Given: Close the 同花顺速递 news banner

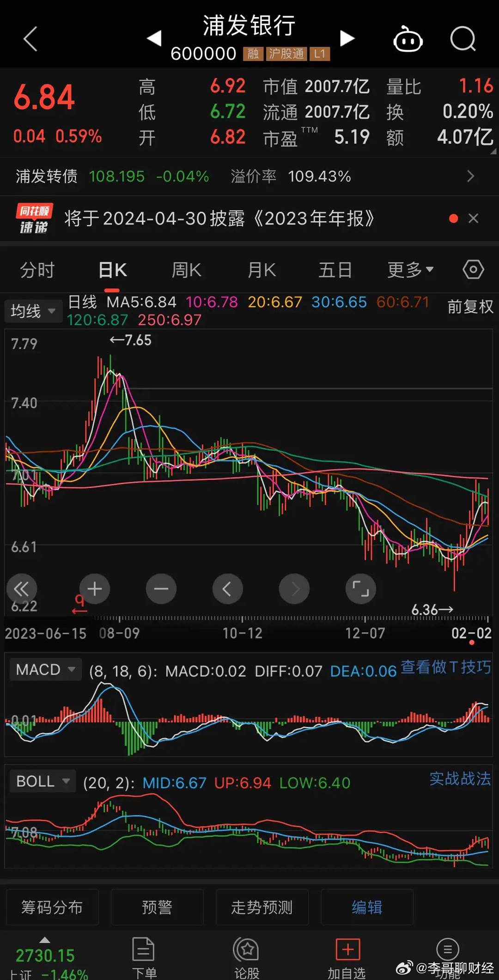Looking at the screenshot, I should (473, 218).
